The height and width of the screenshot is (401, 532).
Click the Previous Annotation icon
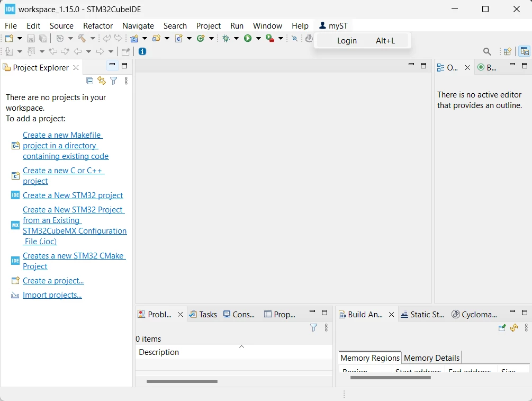click(x=31, y=51)
